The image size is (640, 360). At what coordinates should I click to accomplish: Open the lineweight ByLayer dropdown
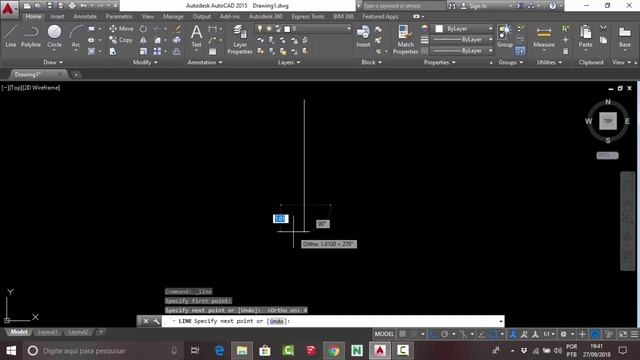click(462, 40)
